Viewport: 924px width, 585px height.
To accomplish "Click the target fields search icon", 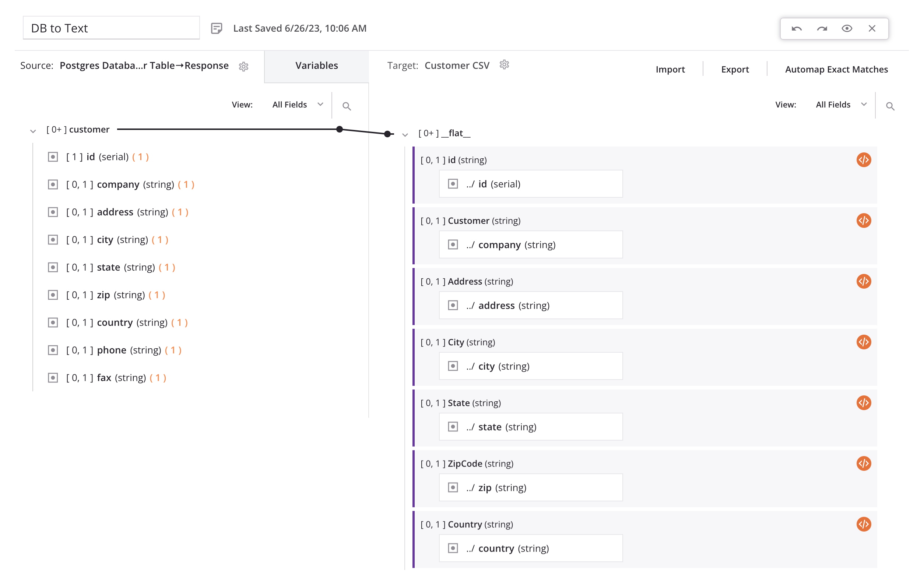I will [890, 106].
